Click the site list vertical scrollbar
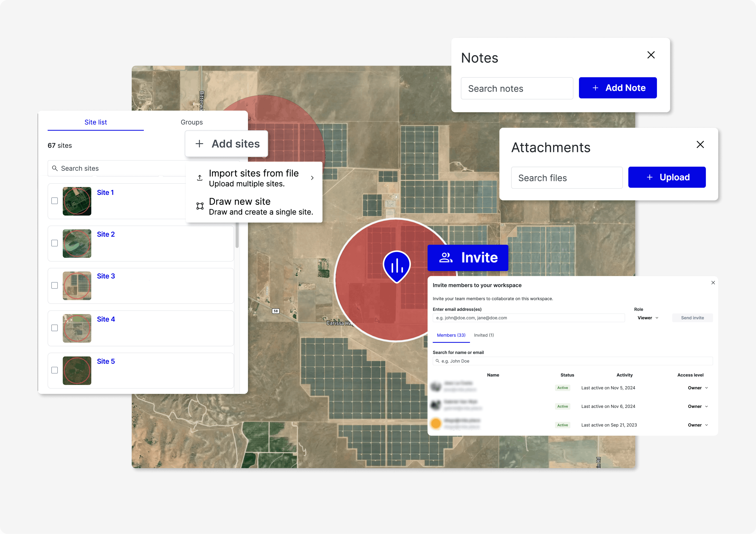Image resolution: width=756 pixels, height=534 pixels. coord(237,236)
